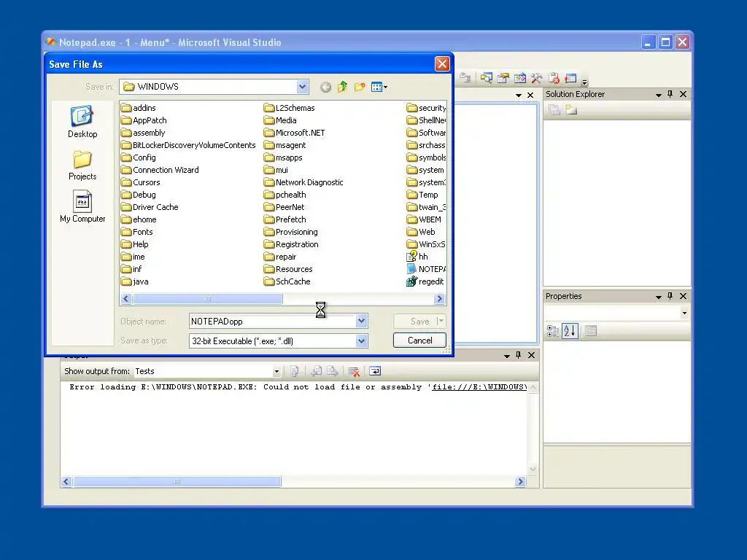Switch Properties to Alphabetical sort
747x560 pixels.
(x=570, y=331)
